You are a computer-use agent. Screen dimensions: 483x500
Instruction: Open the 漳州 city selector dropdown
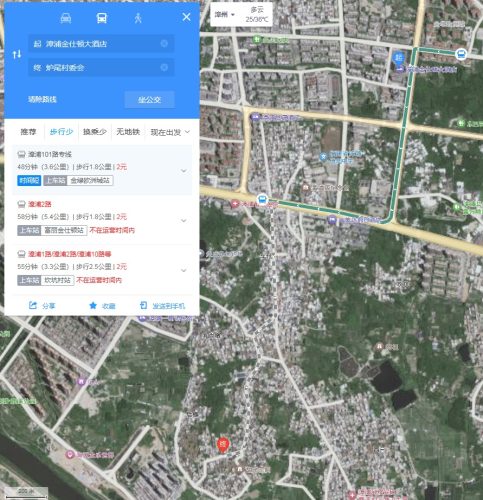click(224, 15)
